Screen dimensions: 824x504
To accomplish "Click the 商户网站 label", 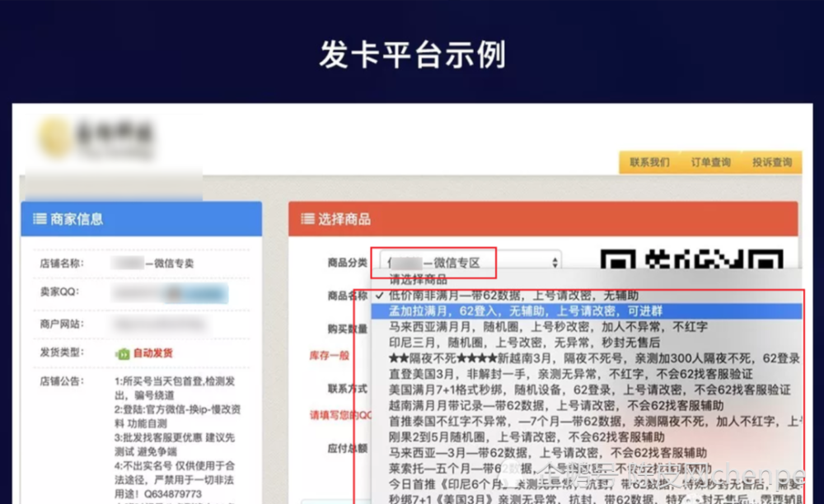I will click(62, 324).
